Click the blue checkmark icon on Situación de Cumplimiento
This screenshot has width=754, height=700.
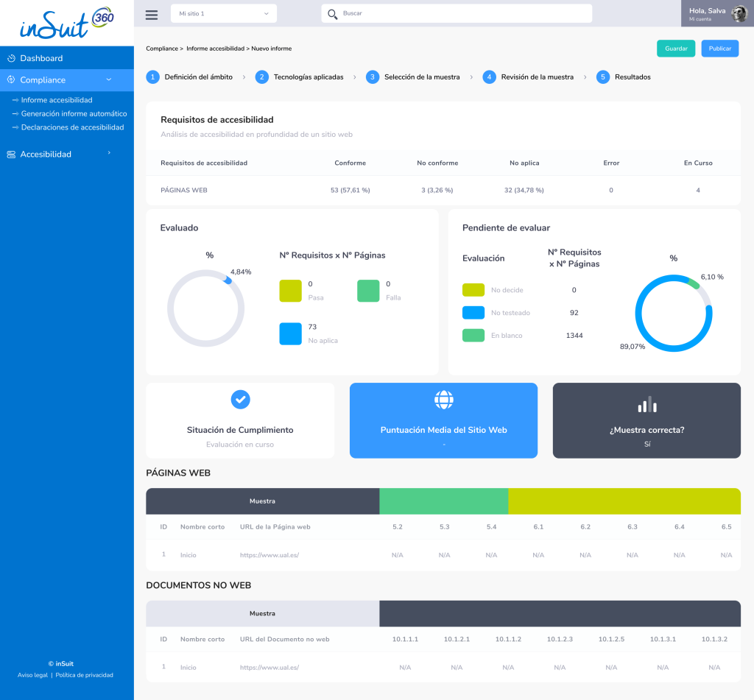coord(240,400)
